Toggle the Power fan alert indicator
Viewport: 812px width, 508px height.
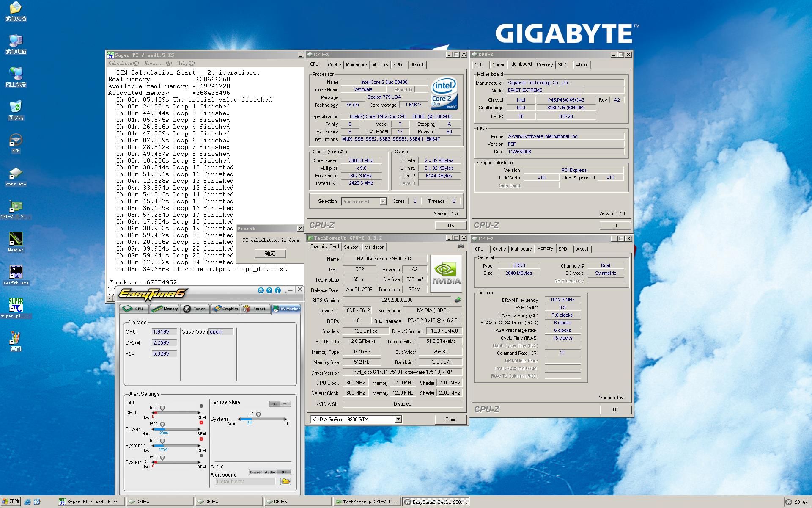201,422
